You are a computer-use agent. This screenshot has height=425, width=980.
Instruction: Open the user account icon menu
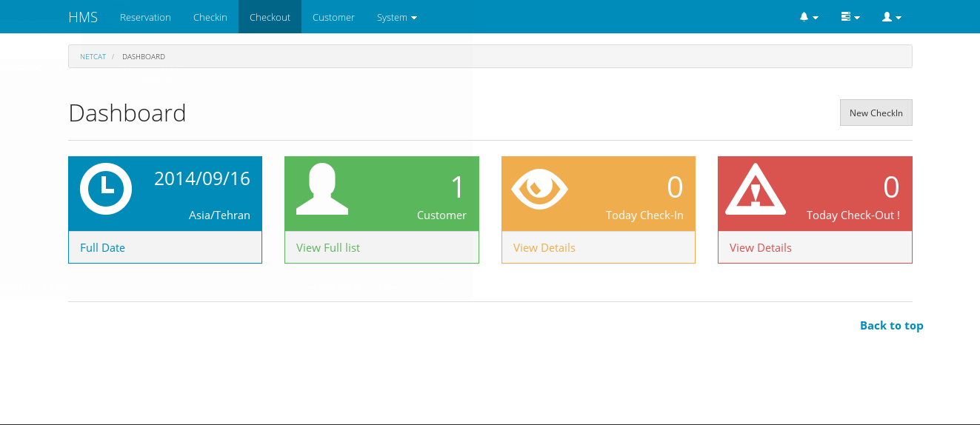tap(891, 17)
